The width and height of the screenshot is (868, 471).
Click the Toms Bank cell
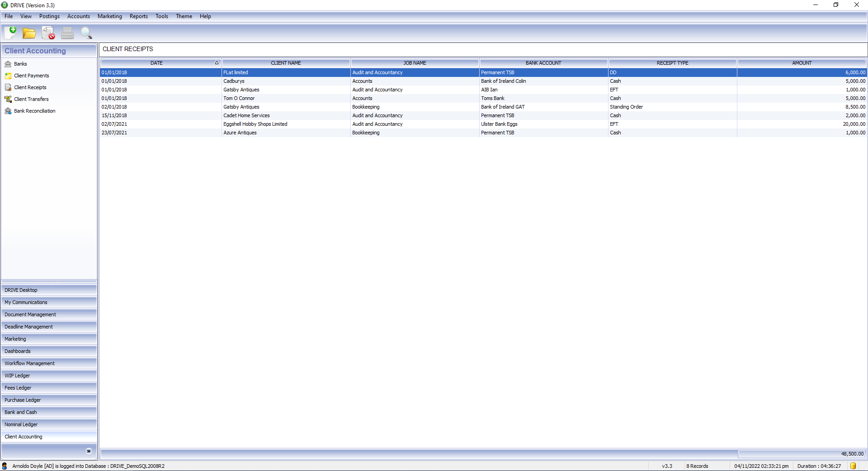[543, 98]
